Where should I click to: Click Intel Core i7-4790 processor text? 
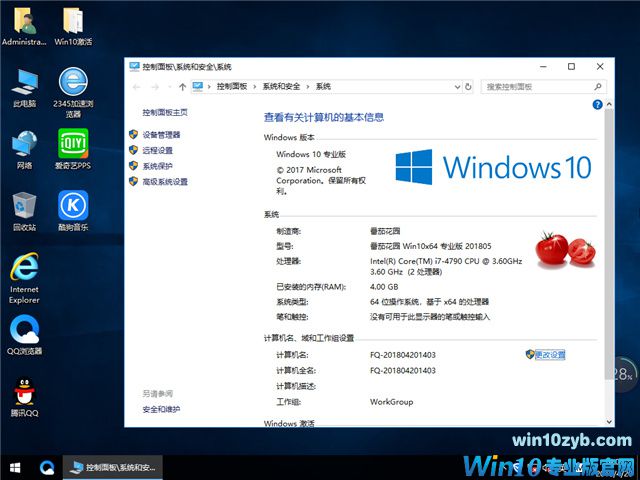[x=446, y=266]
